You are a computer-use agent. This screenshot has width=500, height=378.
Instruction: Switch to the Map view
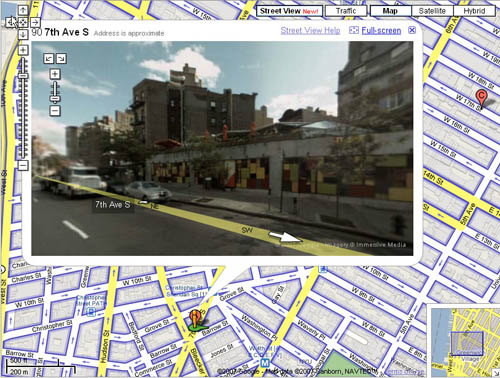pyautogui.click(x=390, y=11)
